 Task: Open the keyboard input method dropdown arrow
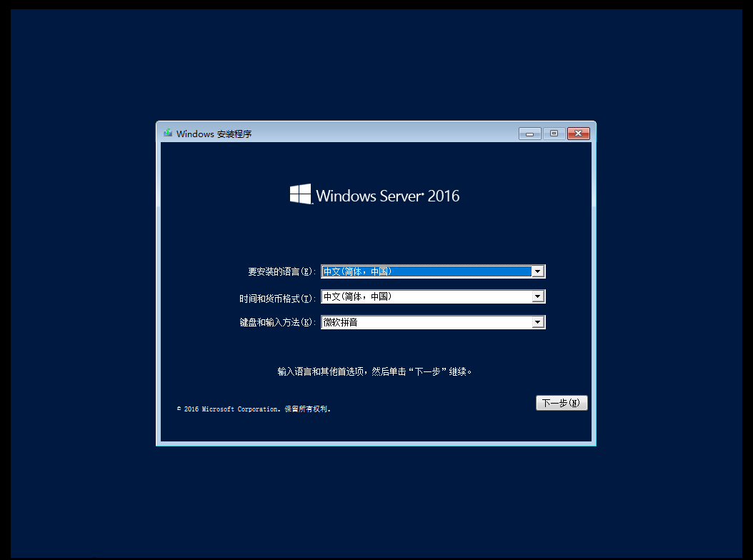[x=538, y=322]
